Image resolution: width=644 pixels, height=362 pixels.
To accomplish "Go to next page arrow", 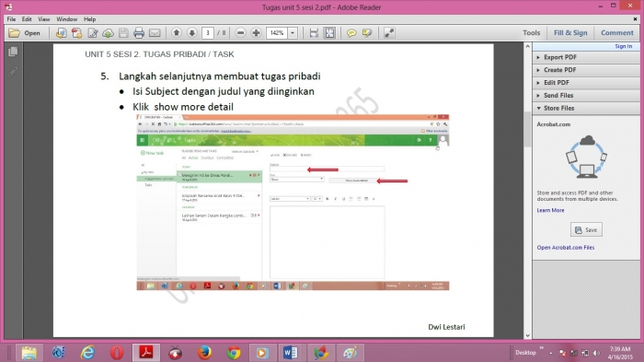I will (191, 33).
